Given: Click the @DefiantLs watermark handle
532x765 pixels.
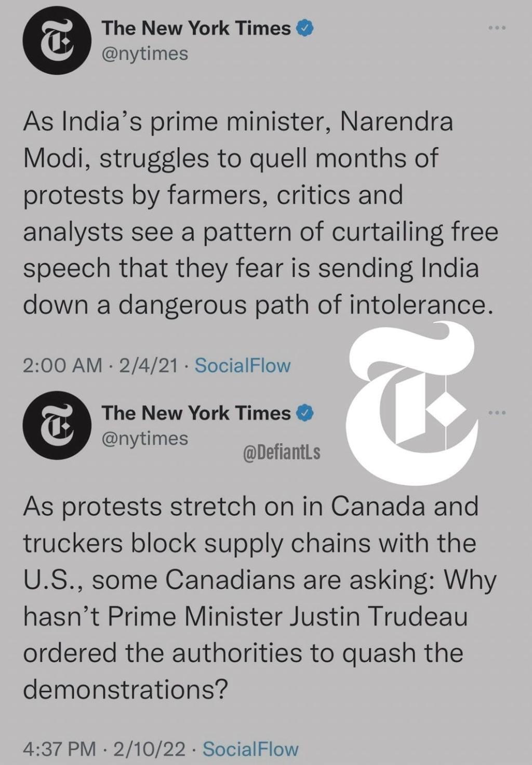Looking at the screenshot, I should (x=282, y=453).
